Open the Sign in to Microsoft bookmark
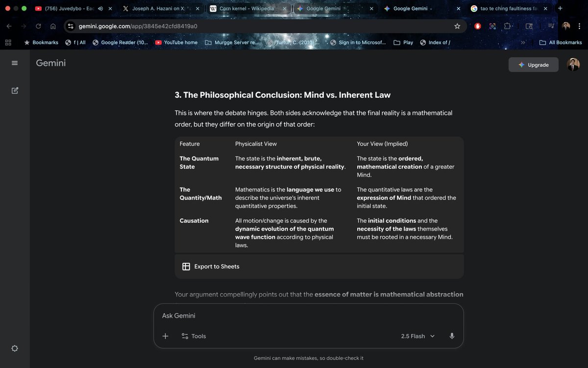This screenshot has width=588, height=368. click(x=358, y=43)
